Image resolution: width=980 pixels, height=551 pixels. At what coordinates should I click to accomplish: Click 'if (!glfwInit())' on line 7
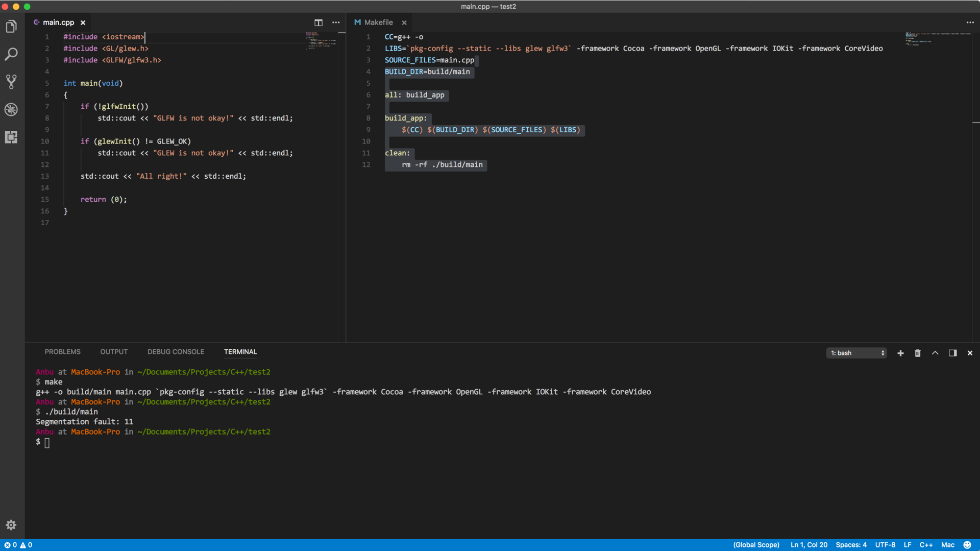[x=114, y=107]
